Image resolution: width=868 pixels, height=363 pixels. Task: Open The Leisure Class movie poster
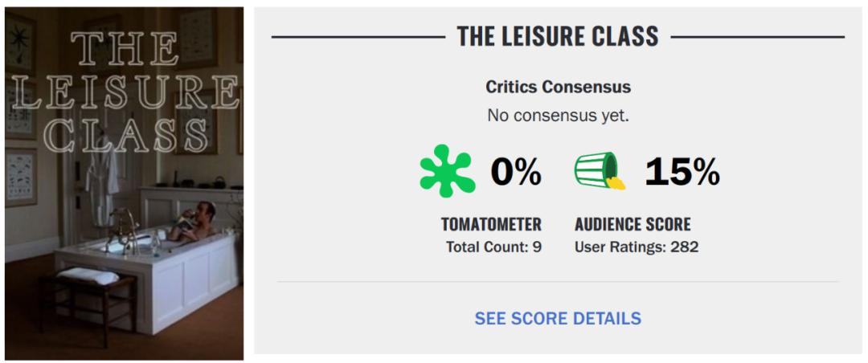click(124, 184)
